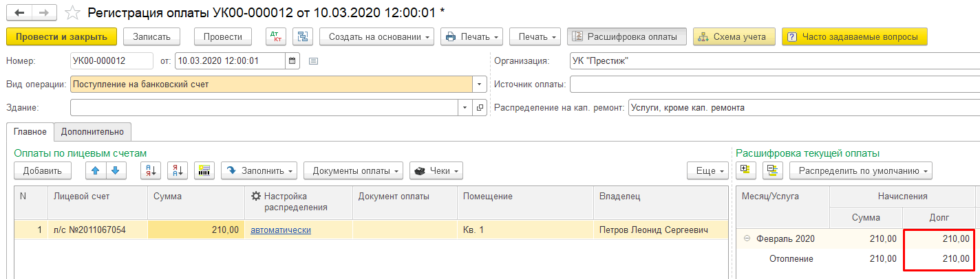Move payment row down with blue arrow
Screen dimensions: 980x279
point(115,170)
